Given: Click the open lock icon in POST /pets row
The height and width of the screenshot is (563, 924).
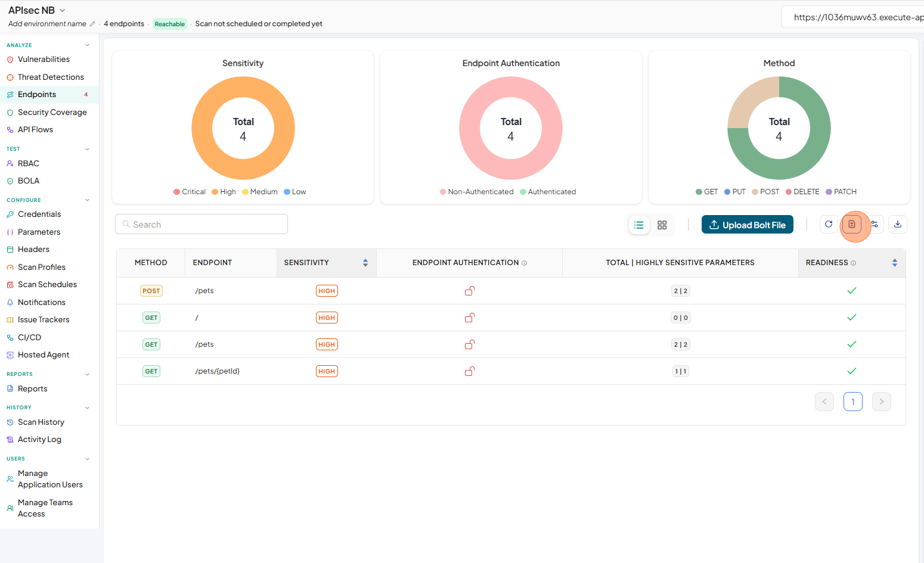Looking at the screenshot, I should pyautogui.click(x=470, y=291).
